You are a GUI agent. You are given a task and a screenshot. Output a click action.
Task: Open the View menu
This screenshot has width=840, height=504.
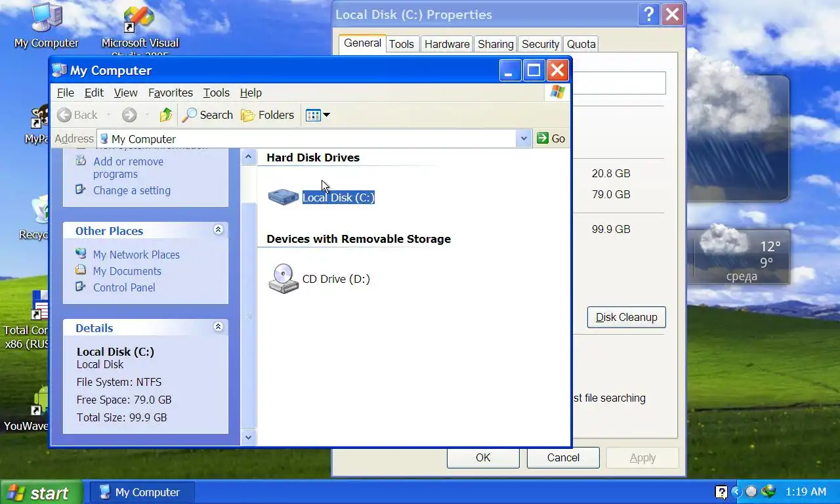point(126,93)
